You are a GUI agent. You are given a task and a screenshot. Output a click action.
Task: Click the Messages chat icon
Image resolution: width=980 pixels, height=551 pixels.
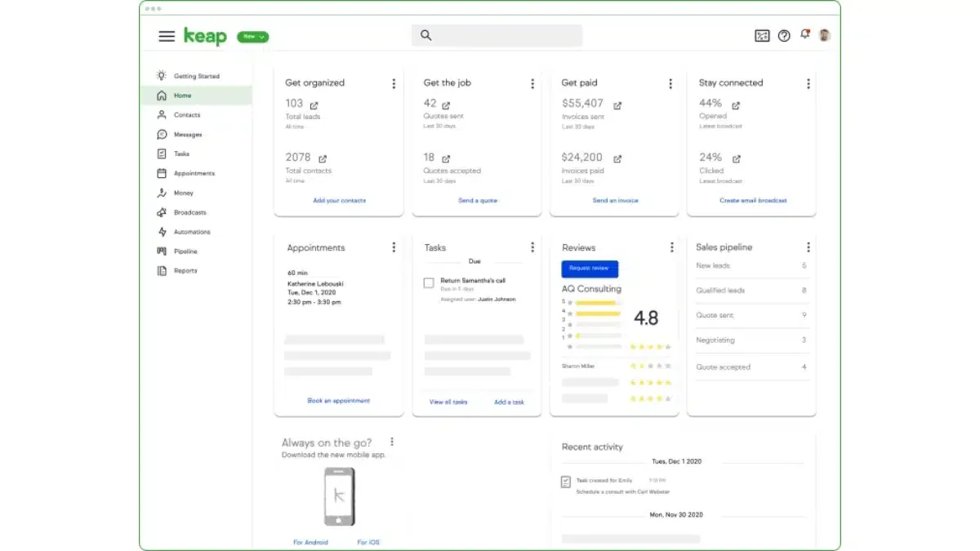(162, 135)
